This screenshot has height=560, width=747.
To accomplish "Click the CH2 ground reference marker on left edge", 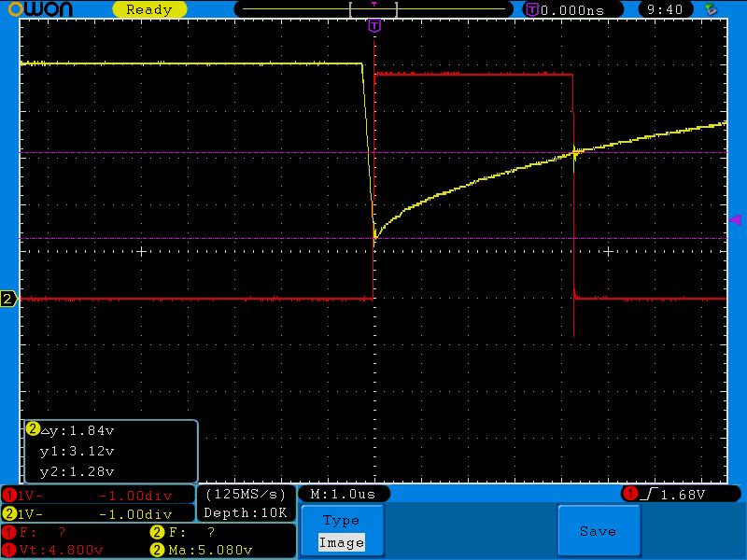I will pos(7,299).
